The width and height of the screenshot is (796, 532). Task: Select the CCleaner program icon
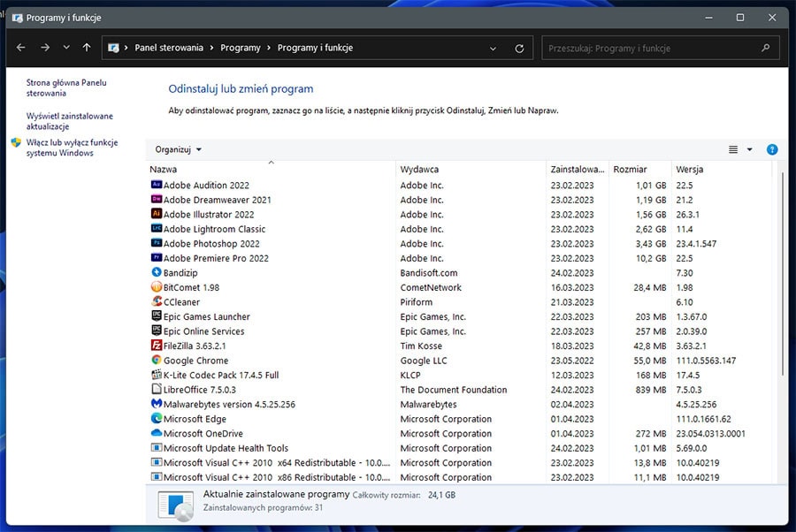pyautogui.click(x=157, y=301)
